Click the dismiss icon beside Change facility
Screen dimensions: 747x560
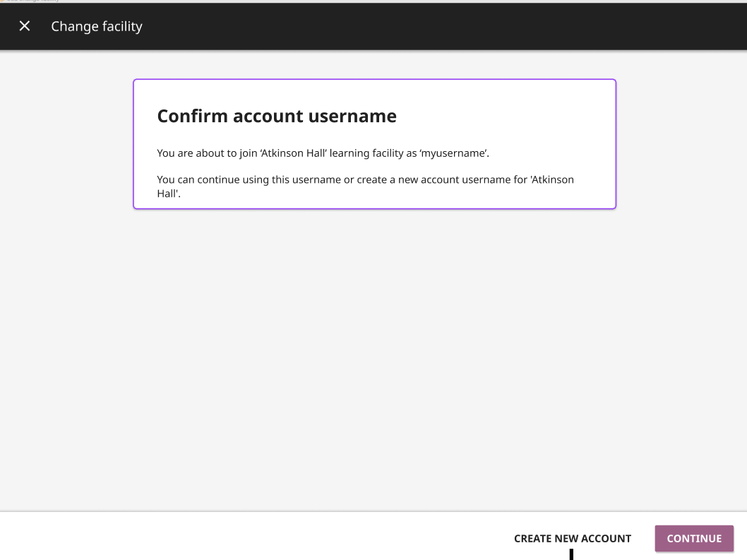point(24,25)
